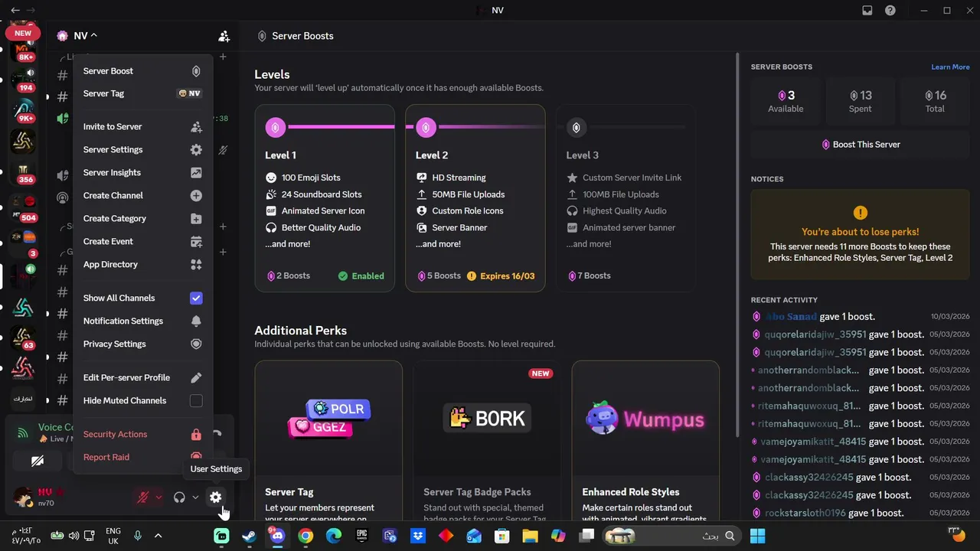Click the Boost This Server button
The image size is (980, 551).
861,145
